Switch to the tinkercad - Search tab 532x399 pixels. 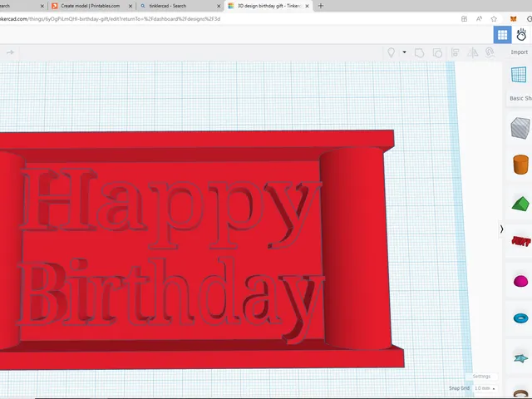(x=168, y=6)
